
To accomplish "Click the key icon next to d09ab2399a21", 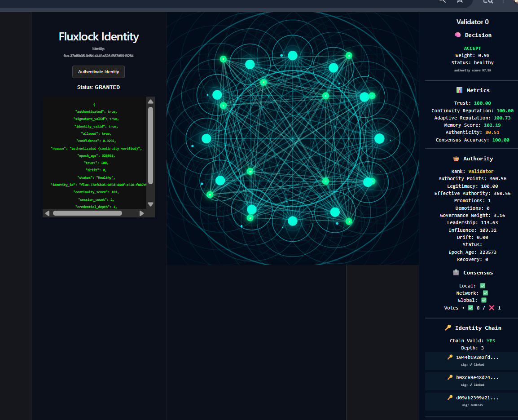I will 450,398.
